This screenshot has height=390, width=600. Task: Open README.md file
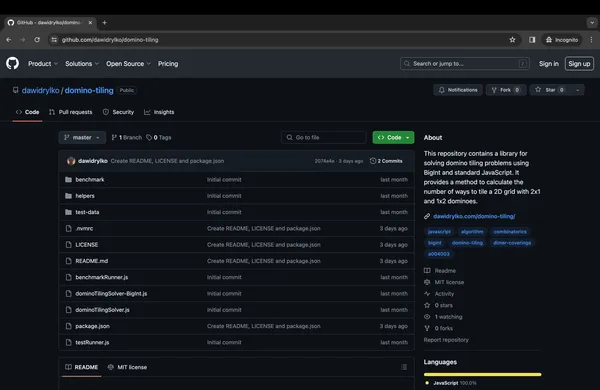coord(92,261)
